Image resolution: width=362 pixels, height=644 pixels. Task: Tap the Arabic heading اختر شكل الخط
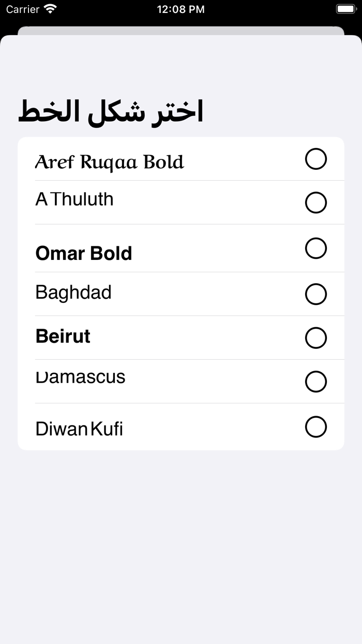pos(111,112)
